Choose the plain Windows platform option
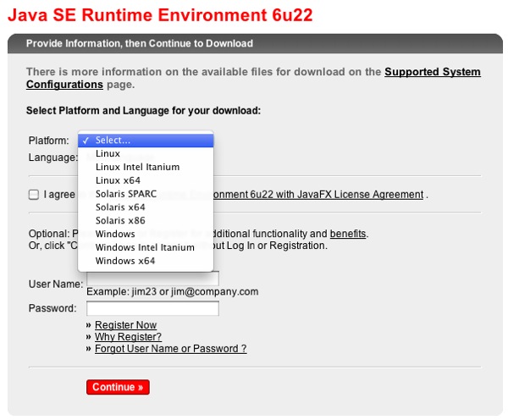This screenshot has height=420, width=508. [146, 234]
